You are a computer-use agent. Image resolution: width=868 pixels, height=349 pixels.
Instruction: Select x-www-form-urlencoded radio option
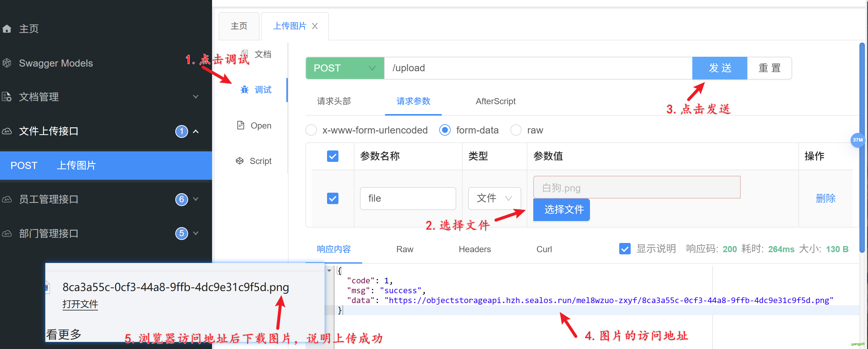[311, 130]
